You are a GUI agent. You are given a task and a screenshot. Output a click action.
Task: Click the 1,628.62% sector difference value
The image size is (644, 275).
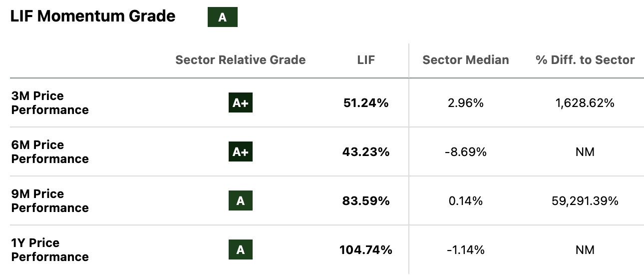click(585, 103)
